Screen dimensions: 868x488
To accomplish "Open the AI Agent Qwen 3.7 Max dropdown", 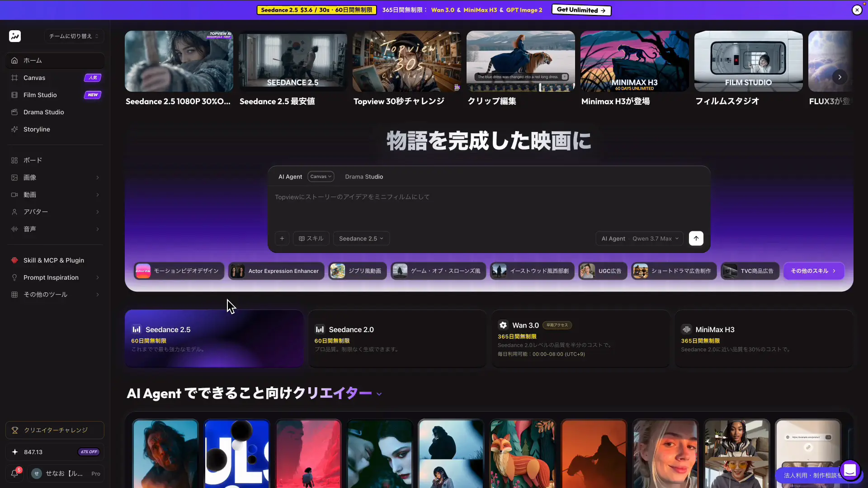I will (640, 239).
